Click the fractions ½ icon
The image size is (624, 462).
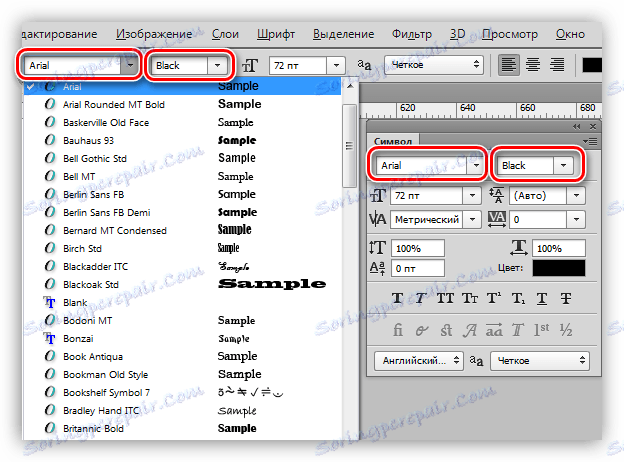[566, 330]
